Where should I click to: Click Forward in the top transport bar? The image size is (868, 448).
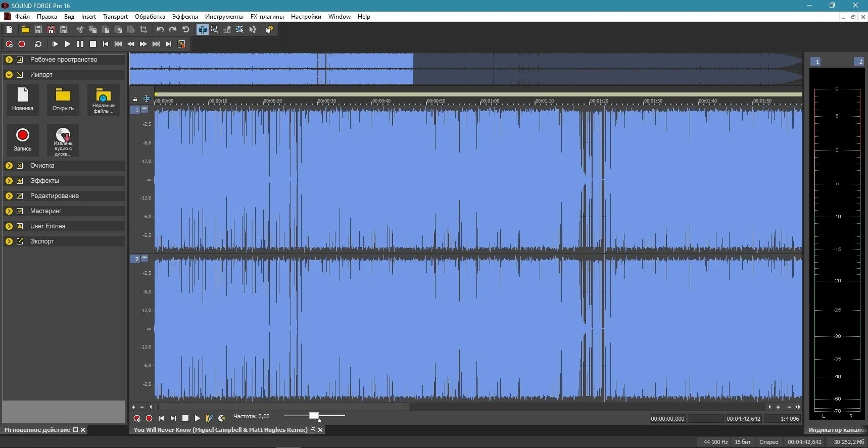click(x=143, y=44)
